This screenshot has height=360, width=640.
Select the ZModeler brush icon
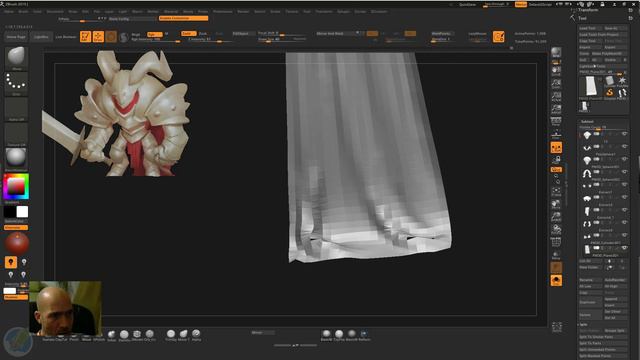(x=137, y=335)
